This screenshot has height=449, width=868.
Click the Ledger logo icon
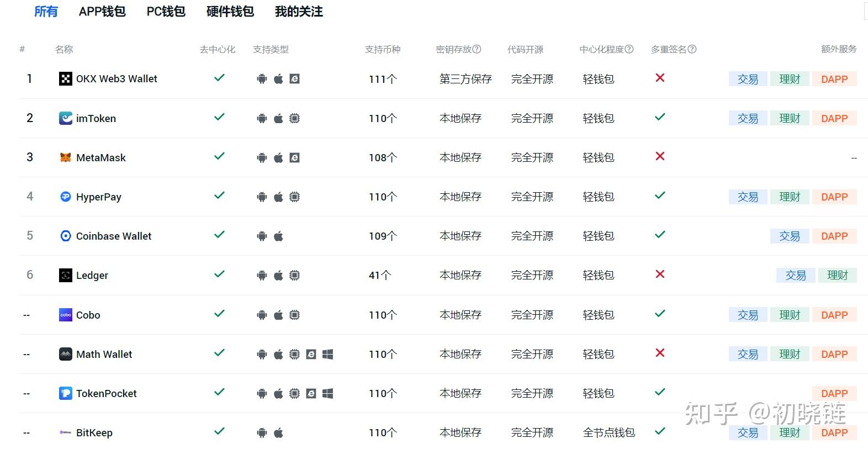66,275
